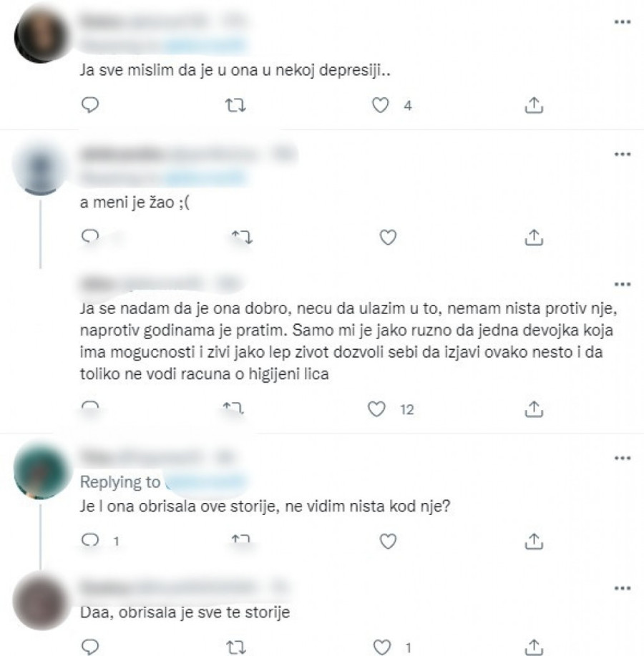Reply to 'Je l ona obrisala' tweet

coord(89,540)
